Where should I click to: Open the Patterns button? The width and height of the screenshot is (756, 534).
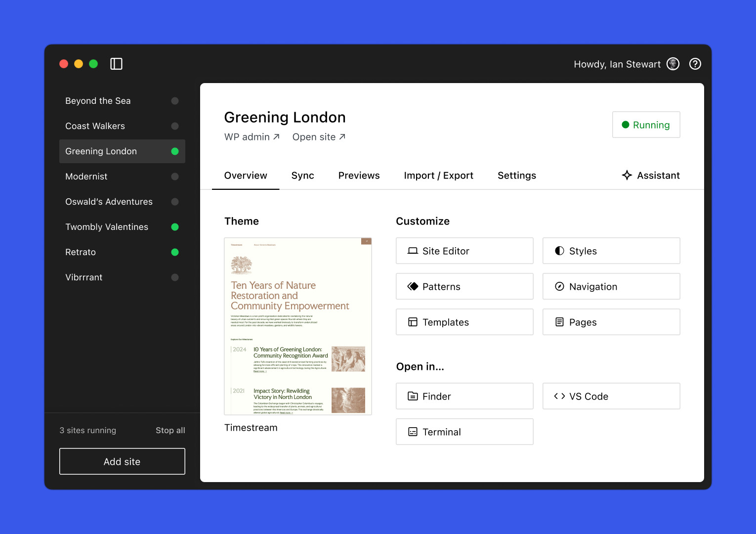[464, 286]
